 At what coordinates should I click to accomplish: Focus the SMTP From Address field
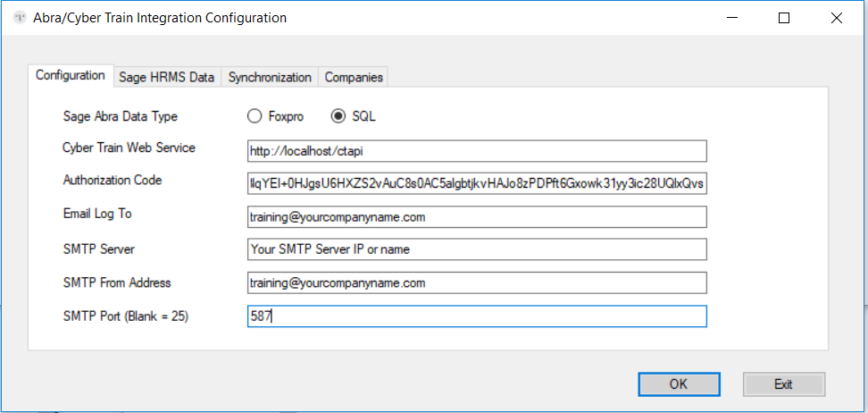(477, 282)
